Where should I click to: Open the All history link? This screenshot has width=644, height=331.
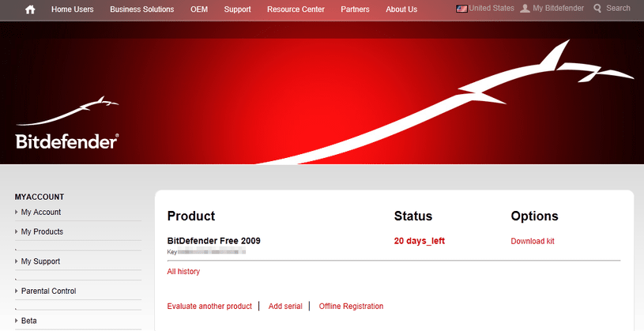point(183,272)
